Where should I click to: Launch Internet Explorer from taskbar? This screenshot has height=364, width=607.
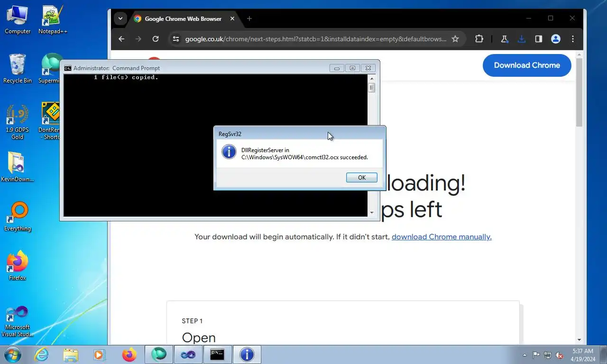point(41,355)
